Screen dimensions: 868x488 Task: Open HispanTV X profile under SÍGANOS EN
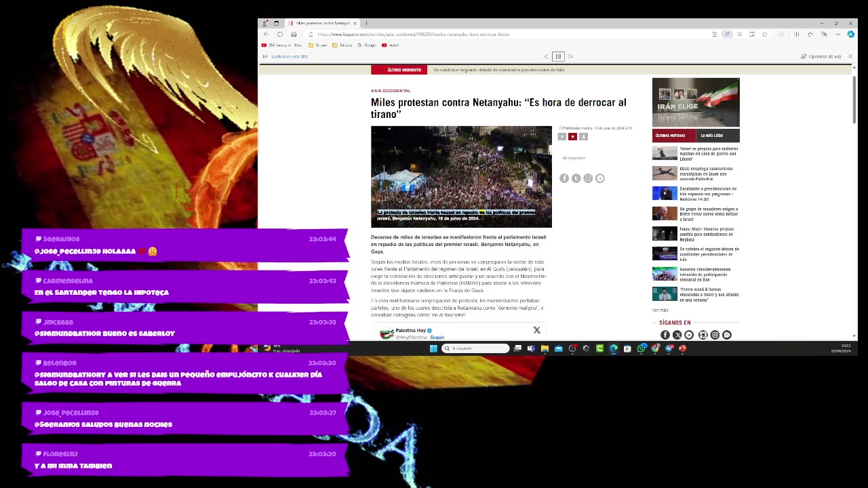677,335
